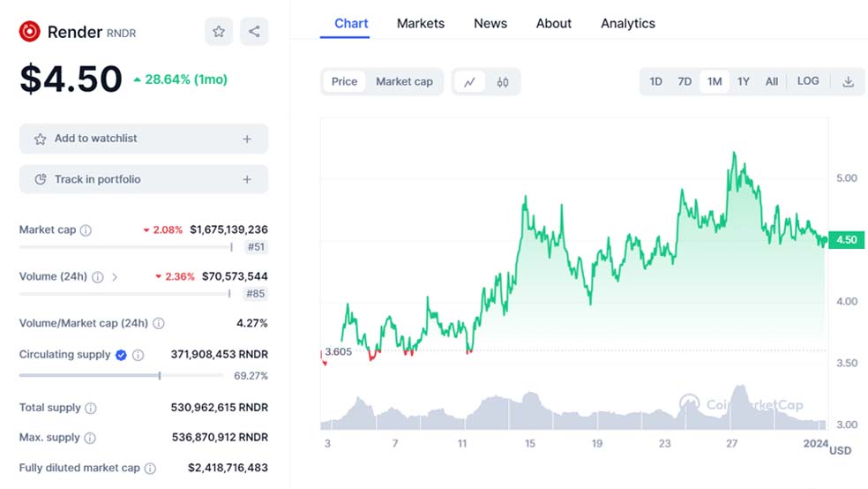Click 371,908,453 RNDR supply value
This screenshot has width=868, height=489.
coord(220,355)
